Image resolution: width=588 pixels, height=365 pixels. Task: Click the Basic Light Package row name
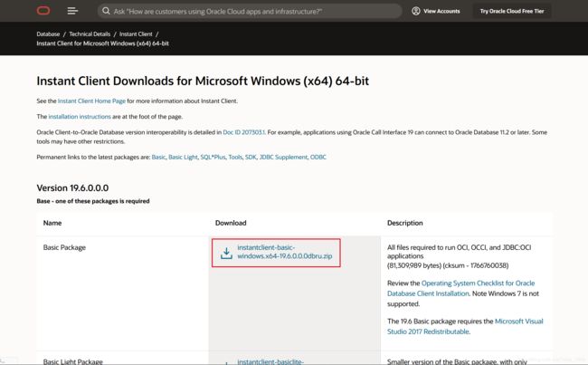tap(72, 361)
